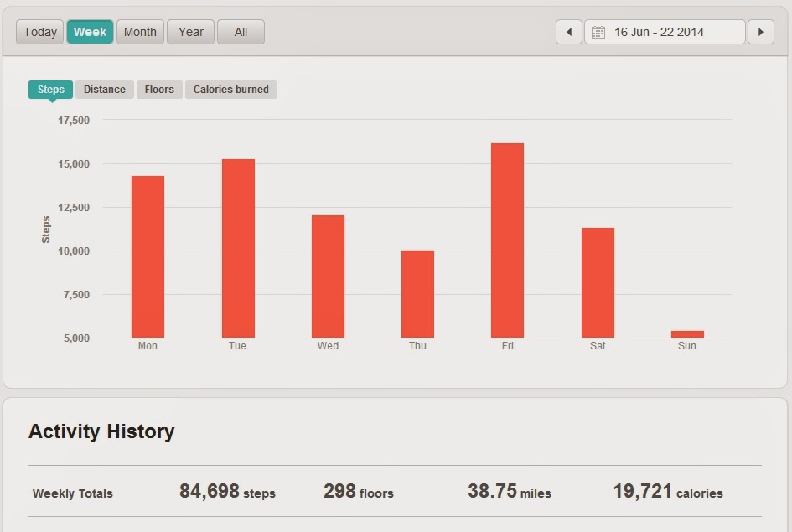Click the 12,500 axis label
Viewport: 792px width, 532px height.
[x=74, y=208]
